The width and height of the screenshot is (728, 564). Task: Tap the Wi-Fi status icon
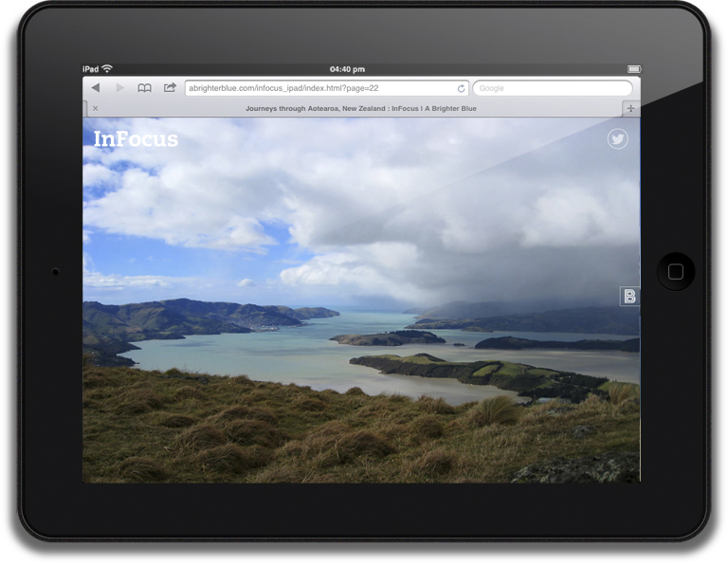click(107, 69)
